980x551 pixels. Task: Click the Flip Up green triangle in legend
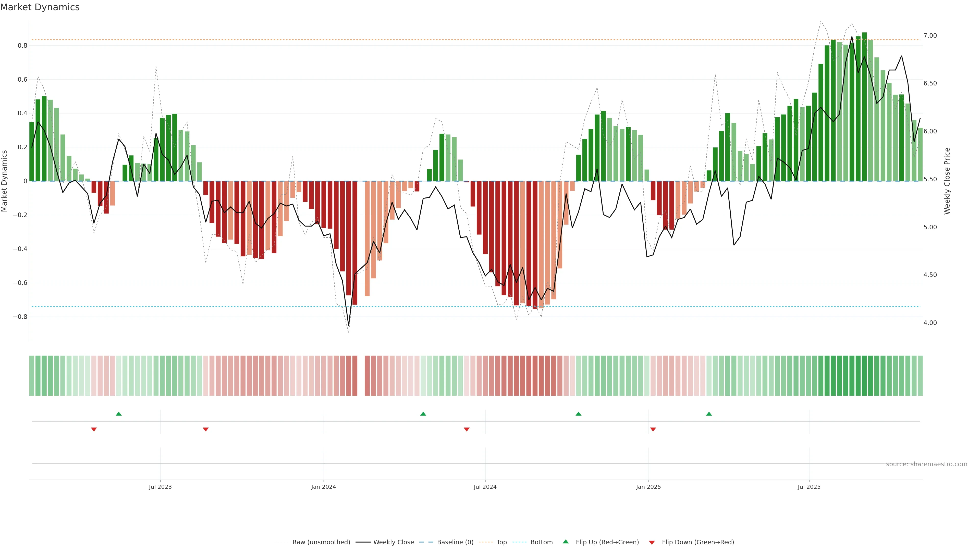click(x=566, y=542)
